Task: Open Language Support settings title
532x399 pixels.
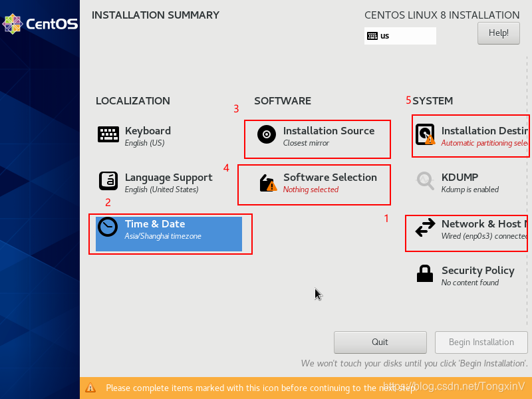Action: [x=169, y=178]
